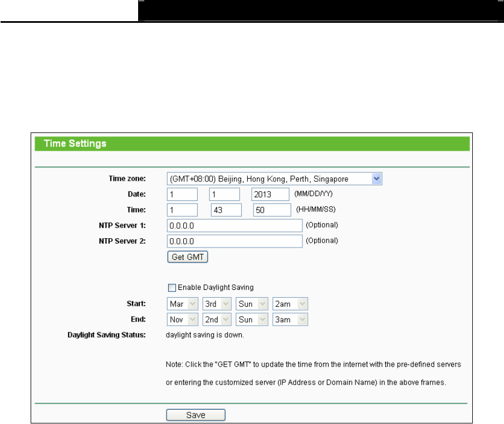This screenshot has width=504, height=424.
Task: Open the Time zone dropdown
Action: [x=274, y=179]
